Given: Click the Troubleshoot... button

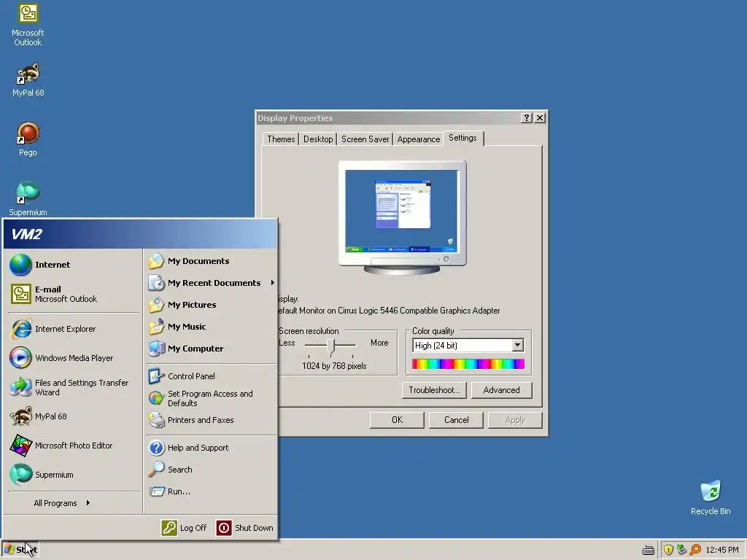Looking at the screenshot, I should pyautogui.click(x=434, y=390).
